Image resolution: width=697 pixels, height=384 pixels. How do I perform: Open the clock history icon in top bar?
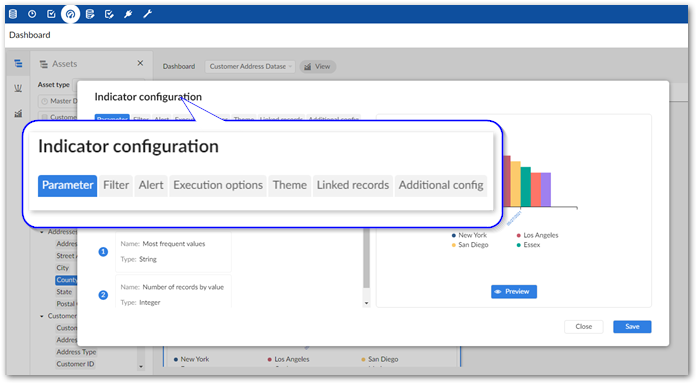click(32, 14)
